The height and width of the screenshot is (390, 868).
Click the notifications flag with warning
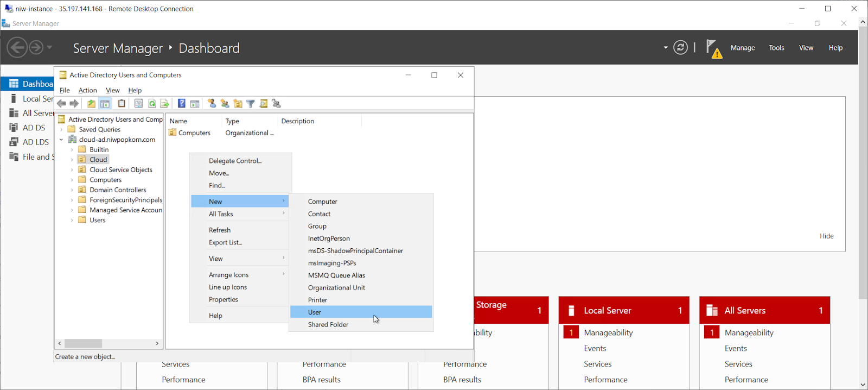714,48
